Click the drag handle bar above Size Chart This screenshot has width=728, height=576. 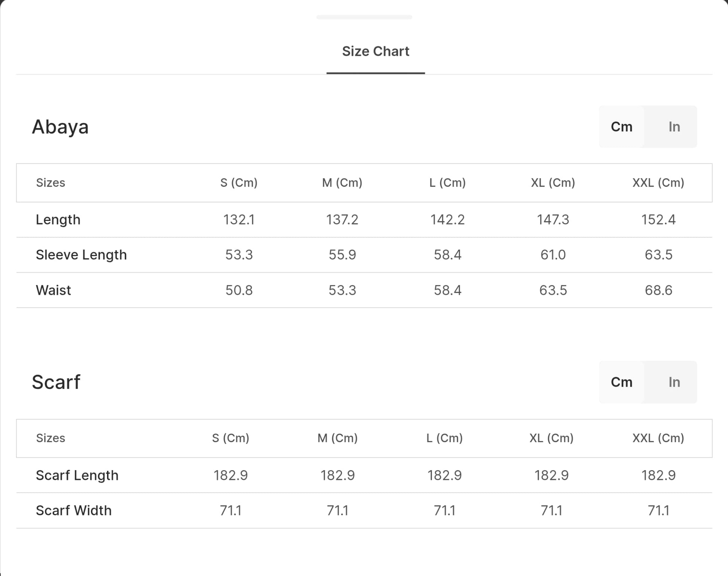pyautogui.click(x=364, y=17)
